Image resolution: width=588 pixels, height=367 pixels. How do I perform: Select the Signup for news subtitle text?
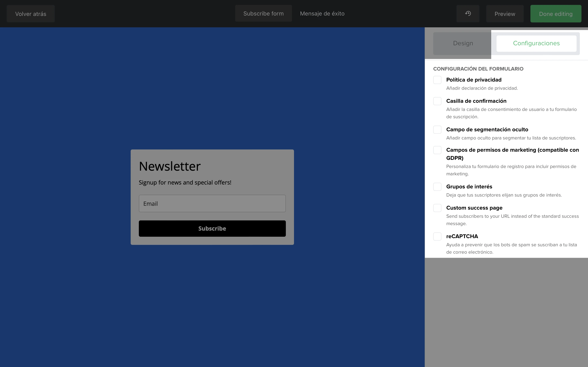185,182
